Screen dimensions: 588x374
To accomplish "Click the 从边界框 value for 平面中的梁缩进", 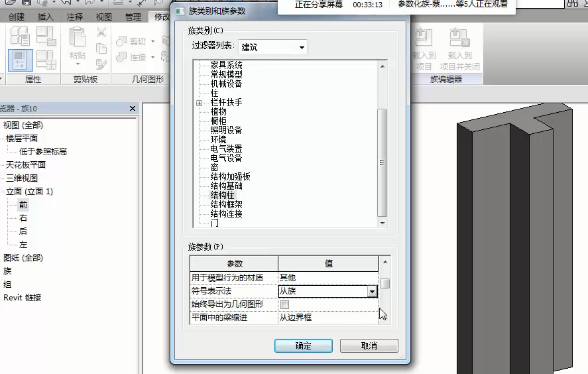I will (x=328, y=318).
